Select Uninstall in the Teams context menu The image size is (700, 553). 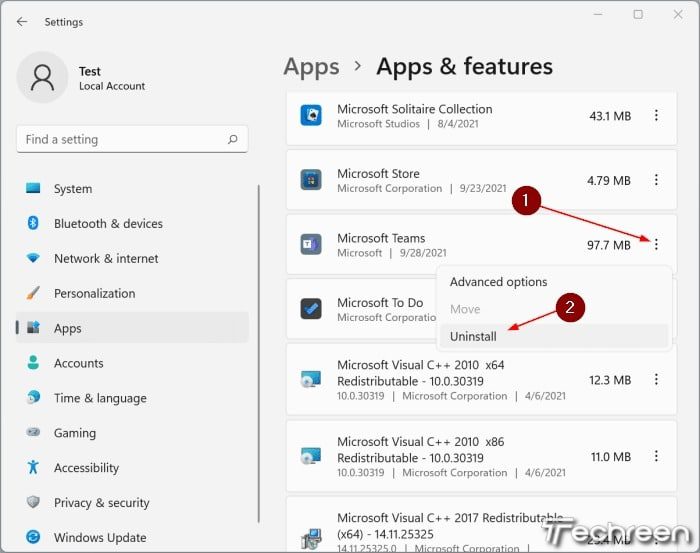click(x=554, y=336)
